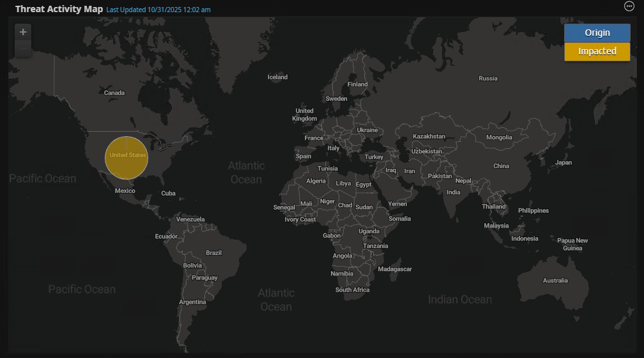The width and height of the screenshot is (644, 358).
Task: Select the United States impacted threat bubble
Action: (x=126, y=157)
